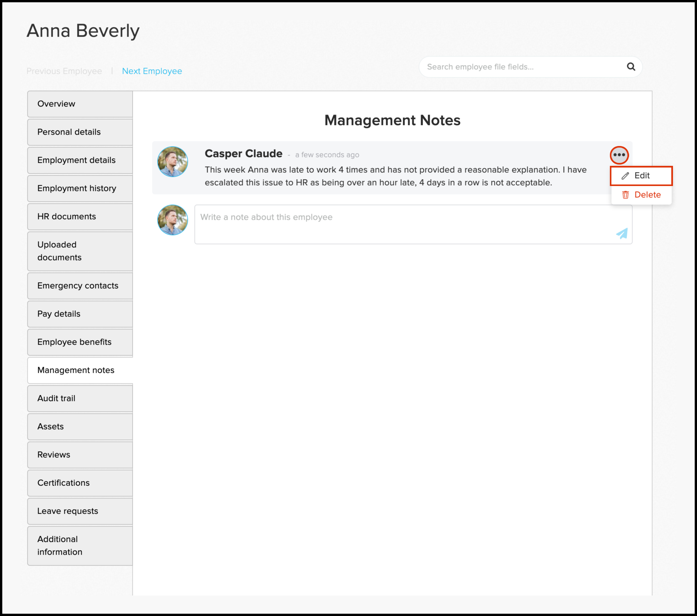Switch to Employment history tab

80,189
